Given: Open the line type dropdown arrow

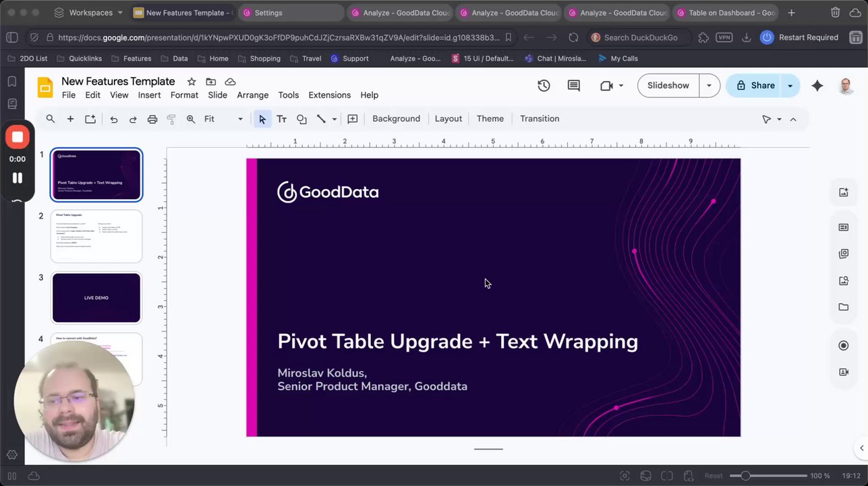Looking at the screenshot, I should point(334,119).
